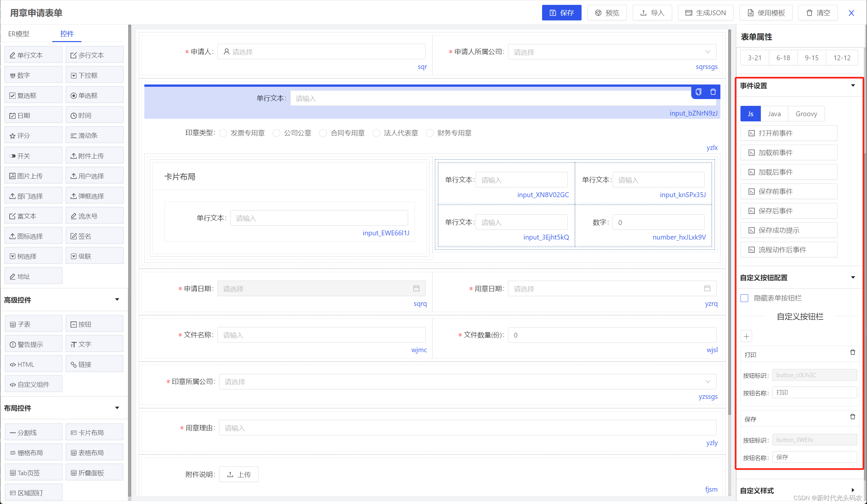867x504 pixels.
Task: Click the copy icon on selected field
Action: coord(698,92)
